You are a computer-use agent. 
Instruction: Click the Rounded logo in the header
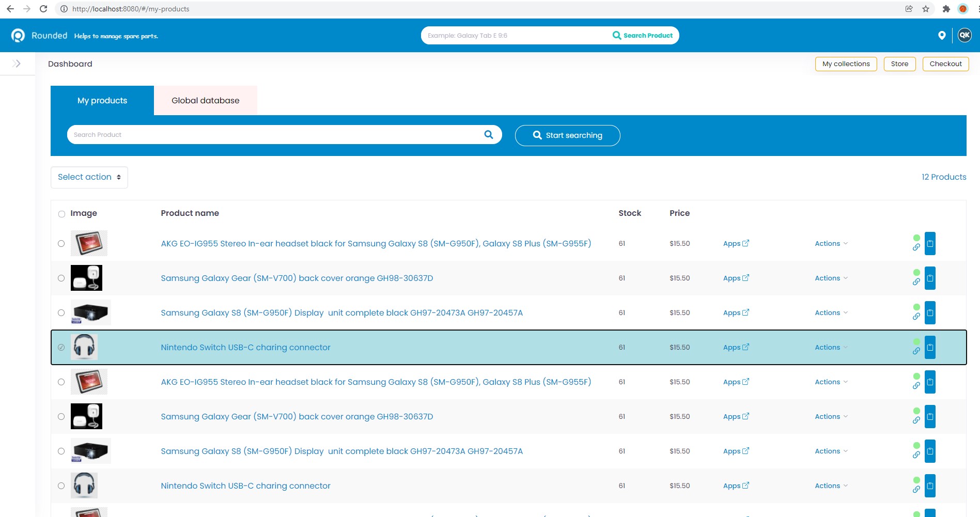(x=19, y=35)
